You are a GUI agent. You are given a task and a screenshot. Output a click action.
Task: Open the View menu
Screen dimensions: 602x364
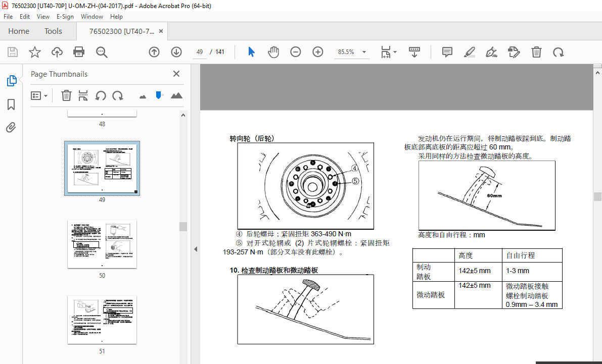click(43, 17)
